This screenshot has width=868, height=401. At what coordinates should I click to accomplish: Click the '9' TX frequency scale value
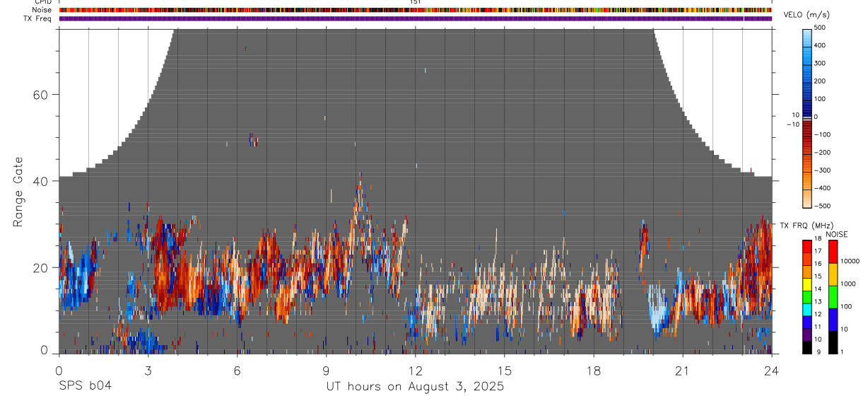tap(818, 351)
